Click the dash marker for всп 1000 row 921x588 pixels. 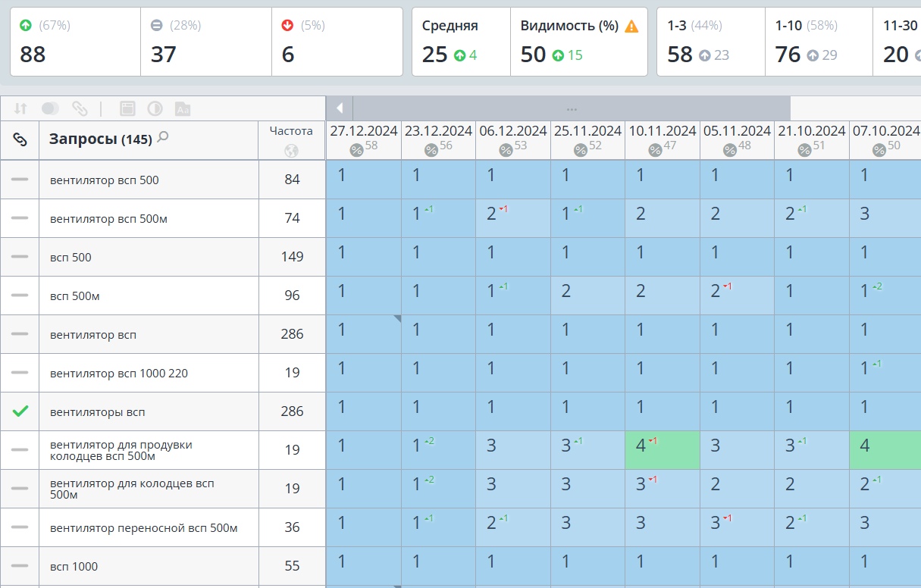(x=20, y=566)
